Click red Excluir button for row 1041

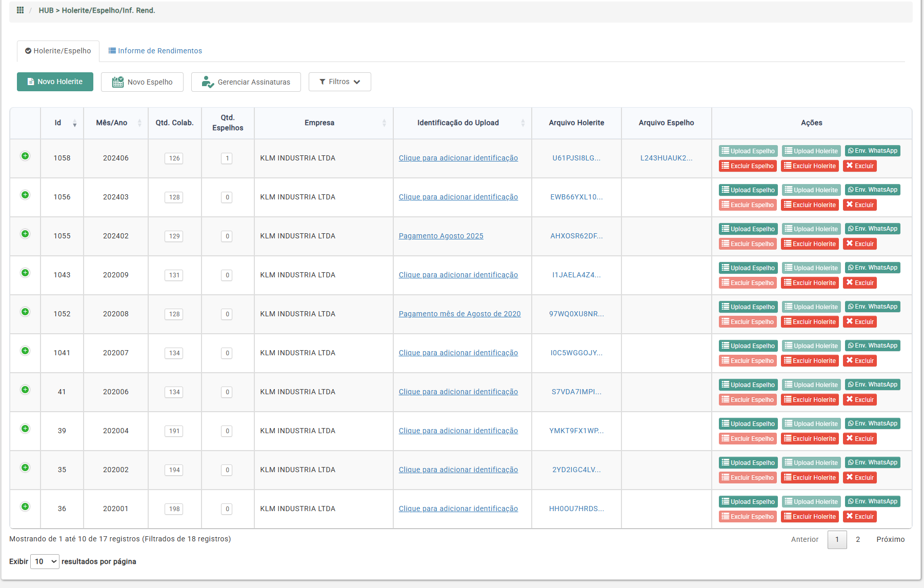click(x=859, y=361)
